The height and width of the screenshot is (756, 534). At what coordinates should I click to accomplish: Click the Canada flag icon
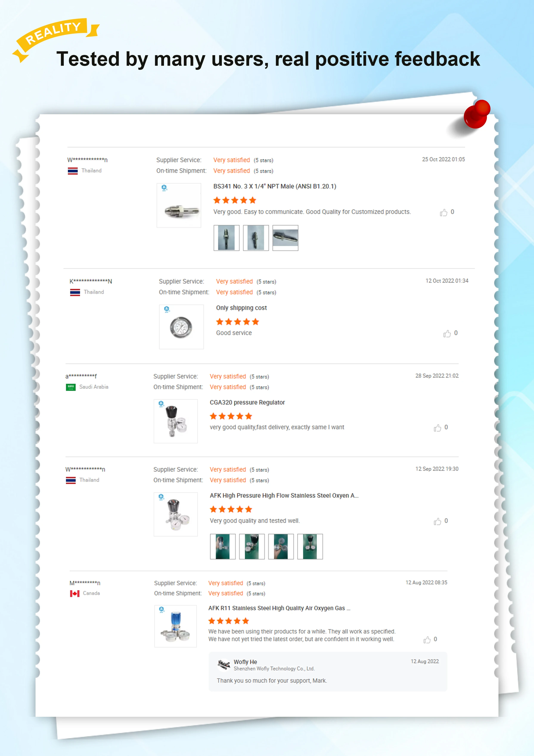click(x=75, y=593)
